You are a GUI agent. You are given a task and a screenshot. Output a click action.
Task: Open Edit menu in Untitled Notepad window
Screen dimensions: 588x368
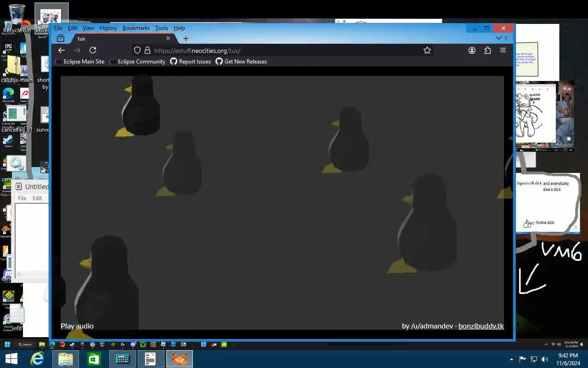(37, 198)
